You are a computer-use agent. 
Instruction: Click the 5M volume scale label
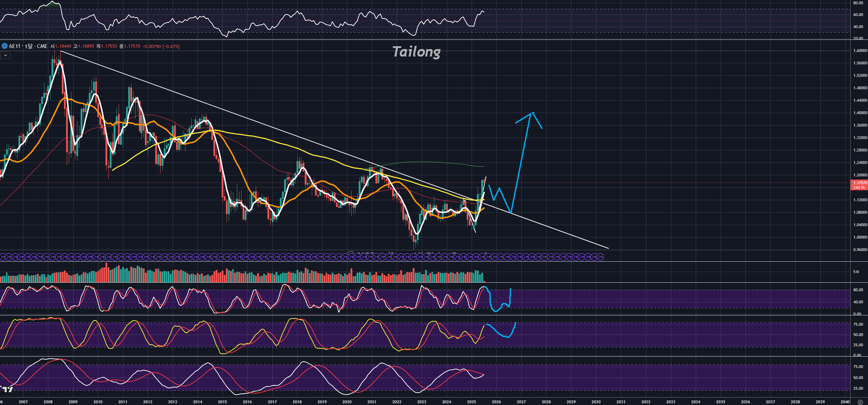(x=856, y=272)
